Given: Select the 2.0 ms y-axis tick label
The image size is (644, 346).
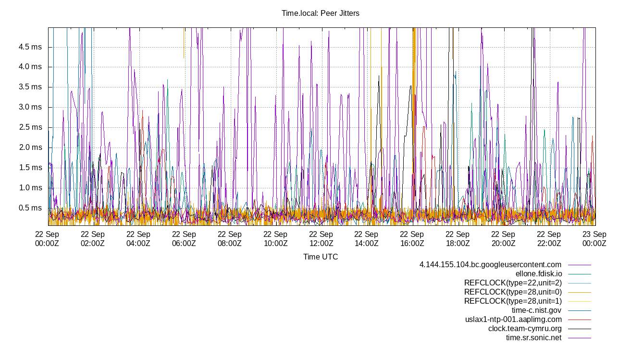Looking at the screenshot, I should pos(30,148).
